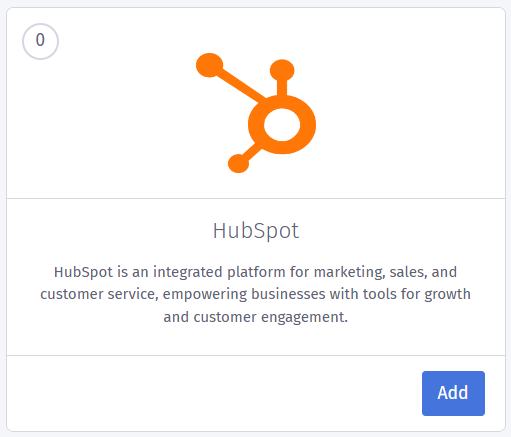Click the top-right node of the sprocket logo

[x=282, y=70]
